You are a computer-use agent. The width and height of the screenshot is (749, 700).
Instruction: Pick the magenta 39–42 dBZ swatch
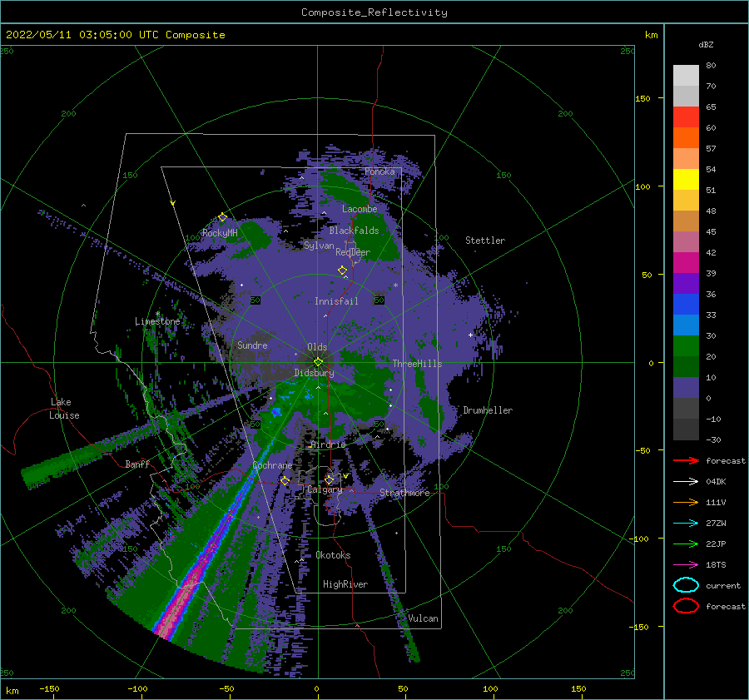click(686, 263)
